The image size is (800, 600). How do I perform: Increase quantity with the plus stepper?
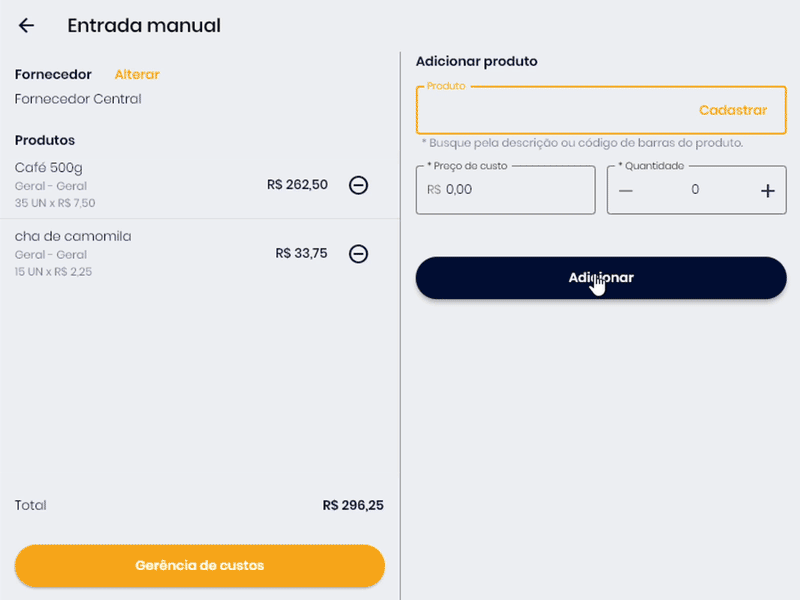tap(767, 190)
